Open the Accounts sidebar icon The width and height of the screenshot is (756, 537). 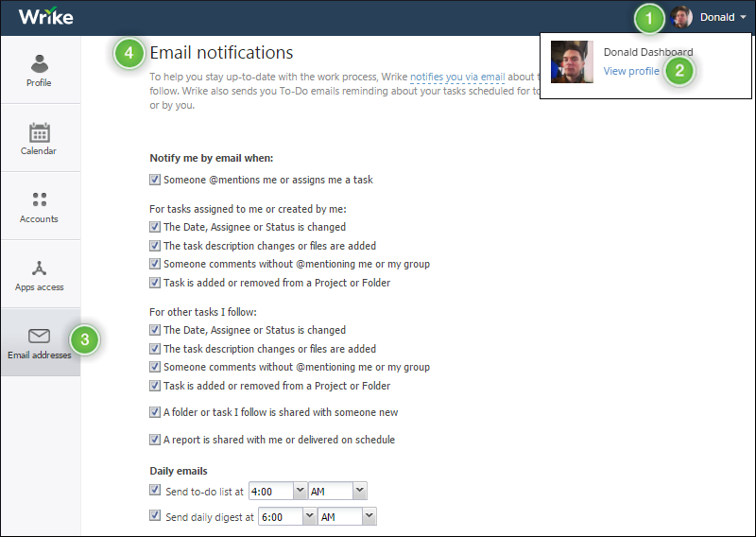39,199
